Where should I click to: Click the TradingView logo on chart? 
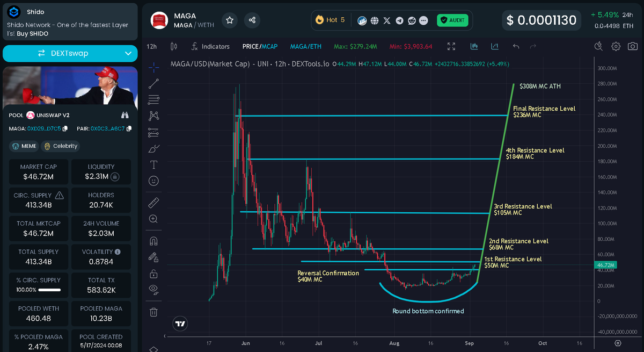click(180, 324)
